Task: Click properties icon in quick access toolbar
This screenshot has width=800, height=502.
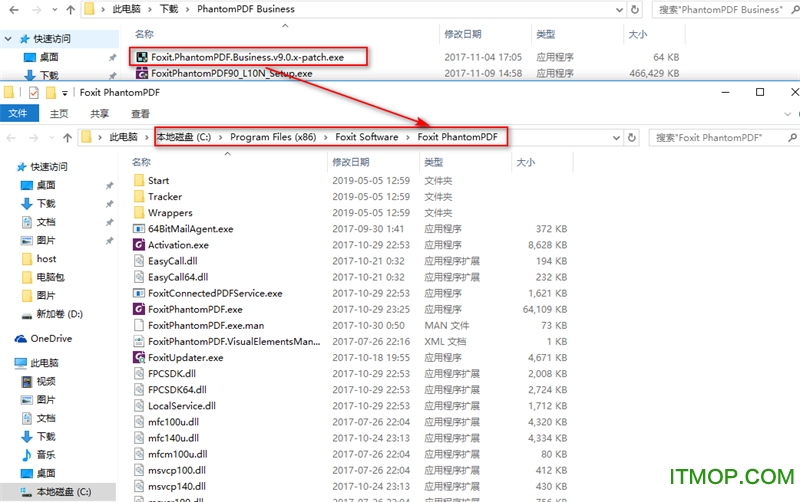Action: [34, 92]
